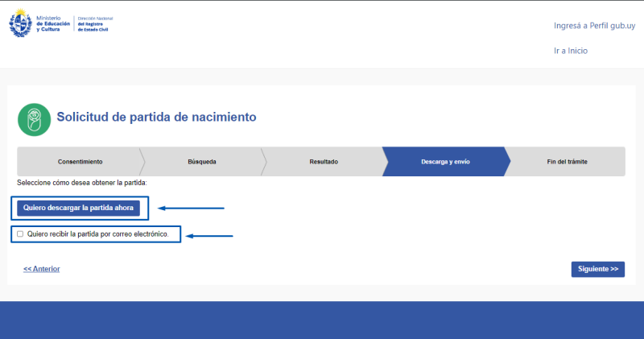Click the arrow pointing to the download button
The height and width of the screenshot is (339, 644).
191,208
